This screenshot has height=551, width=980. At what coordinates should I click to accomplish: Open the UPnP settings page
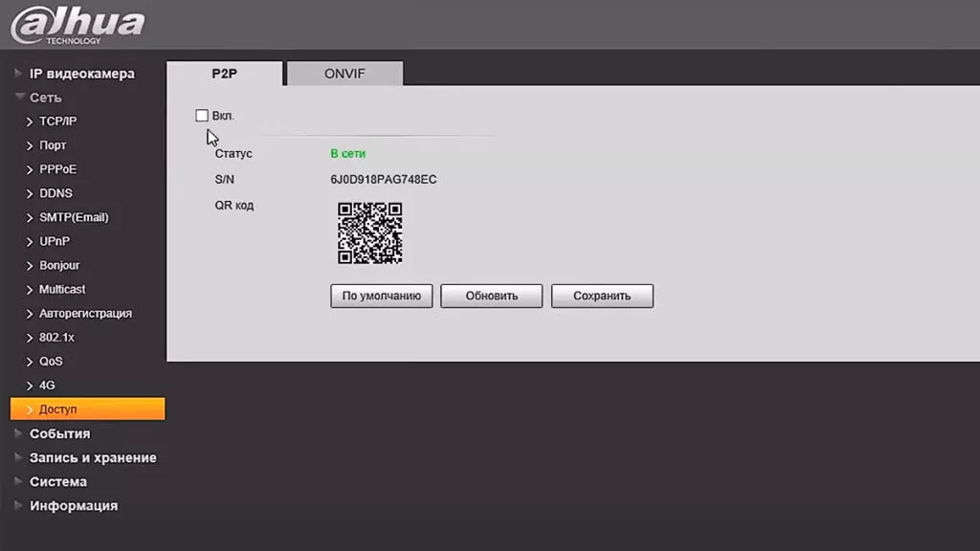(55, 241)
